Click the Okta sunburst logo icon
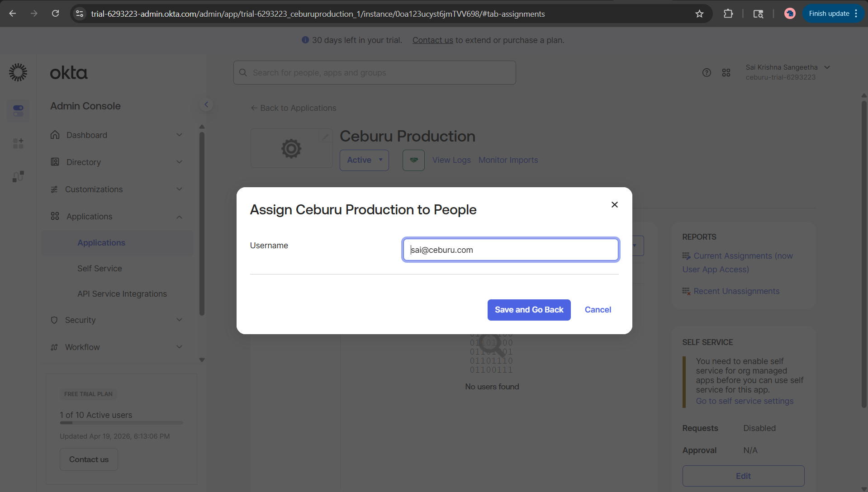Viewport: 868px width, 492px height. [x=18, y=72]
